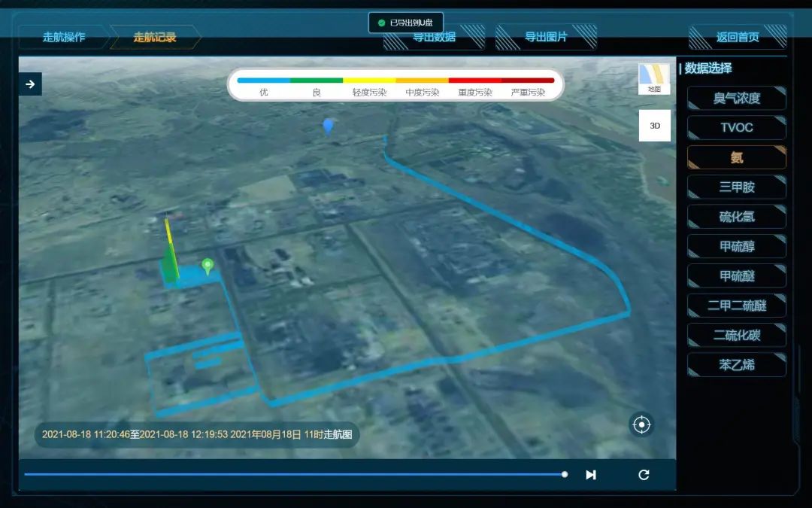Click the red 重度污染 legend segment
812x508 pixels.
474,81
